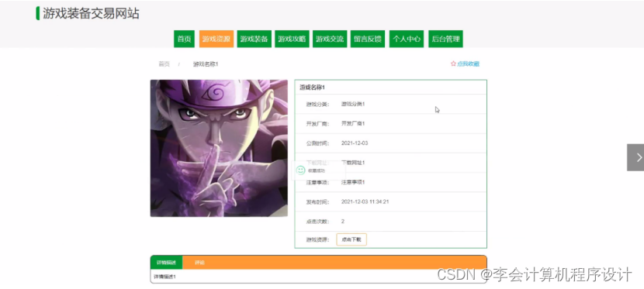
Task: Click the 开发厂商： label
Action: coord(317,124)
